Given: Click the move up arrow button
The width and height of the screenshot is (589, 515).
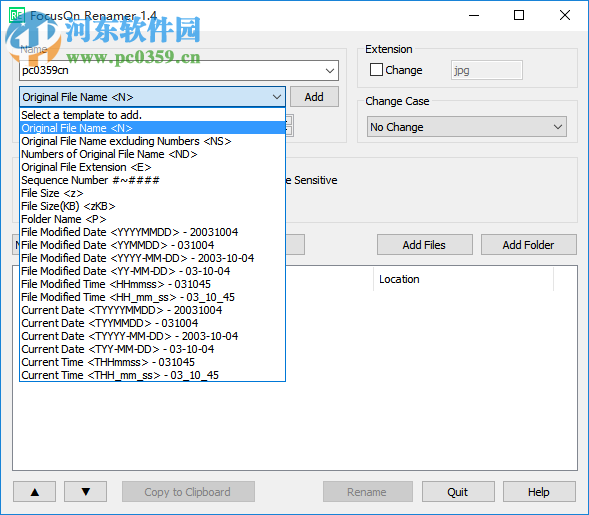Looking at the screenshot, I should click(x=35, y=492).
